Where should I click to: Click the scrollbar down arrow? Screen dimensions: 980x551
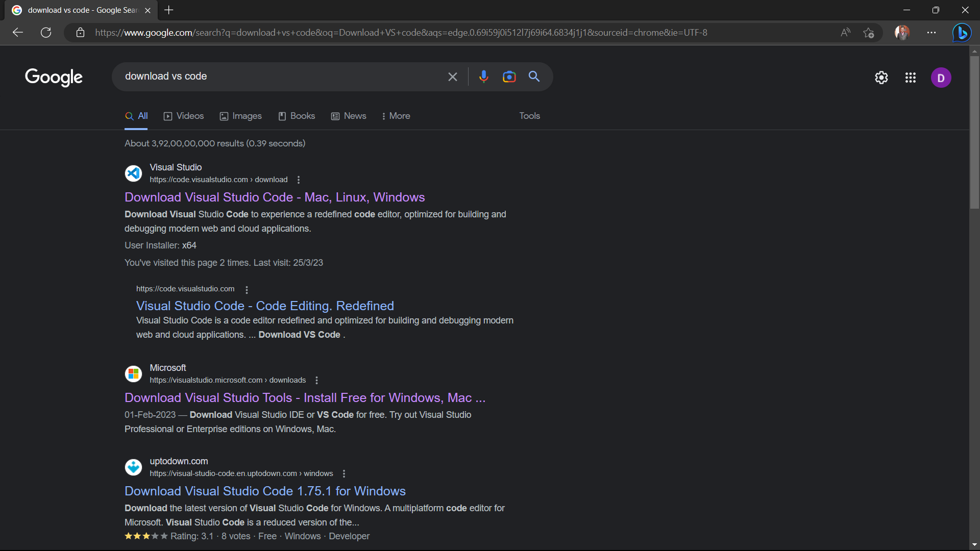(974, 545)
